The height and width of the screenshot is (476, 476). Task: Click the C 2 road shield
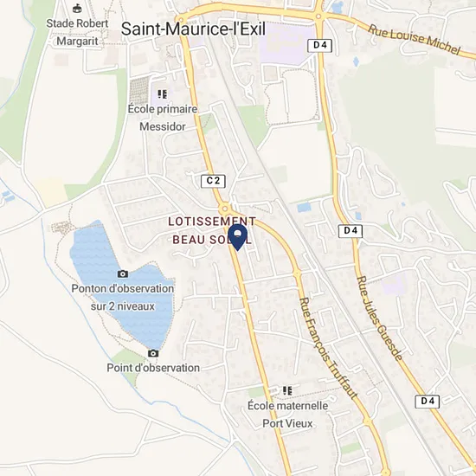pyautogui.click(x=213, y=181)
